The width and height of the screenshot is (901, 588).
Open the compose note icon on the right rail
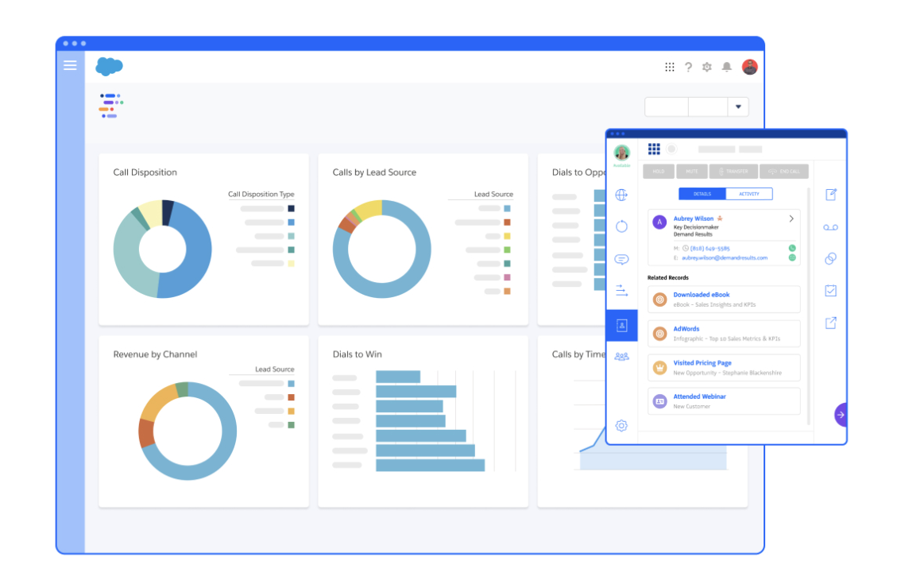pos(830,195)
